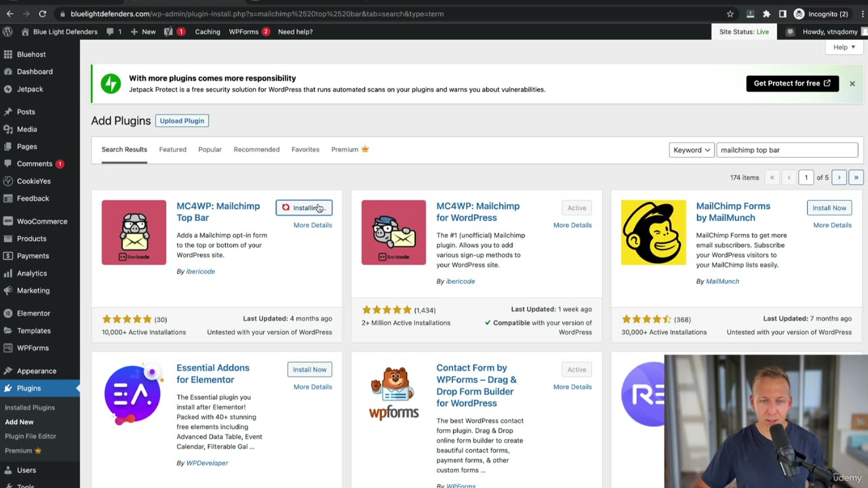Screen dimensions: 868x488
Task: Click the WPForms bear logo thumbnail
Action: 393,394
